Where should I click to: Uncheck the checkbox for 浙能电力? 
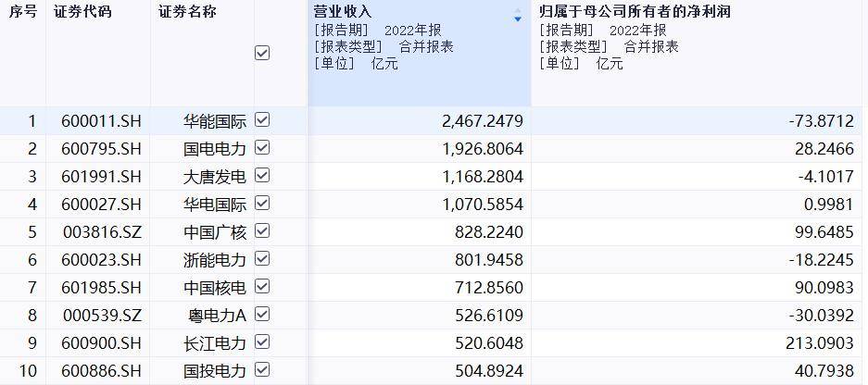(x=262, y=258)
